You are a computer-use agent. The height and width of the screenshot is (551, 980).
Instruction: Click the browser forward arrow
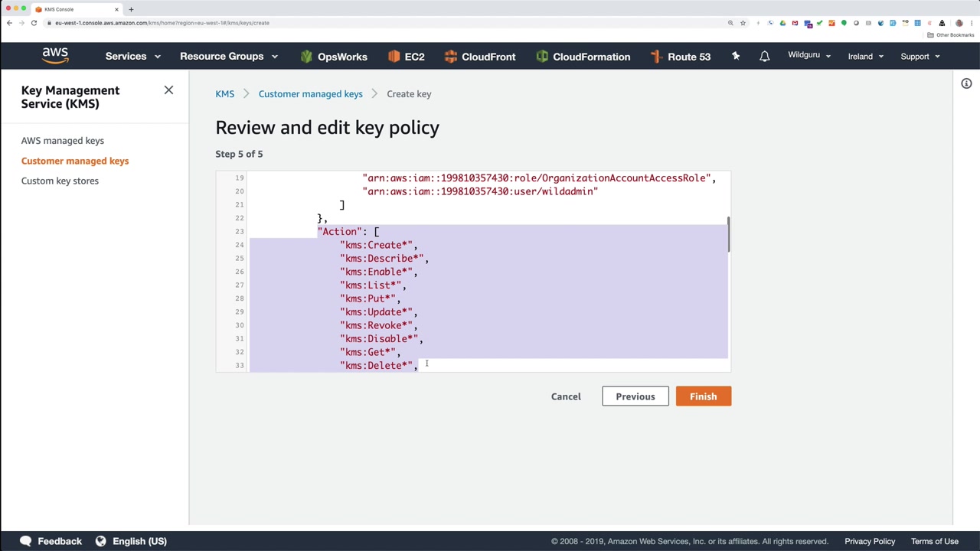(21, 23)
